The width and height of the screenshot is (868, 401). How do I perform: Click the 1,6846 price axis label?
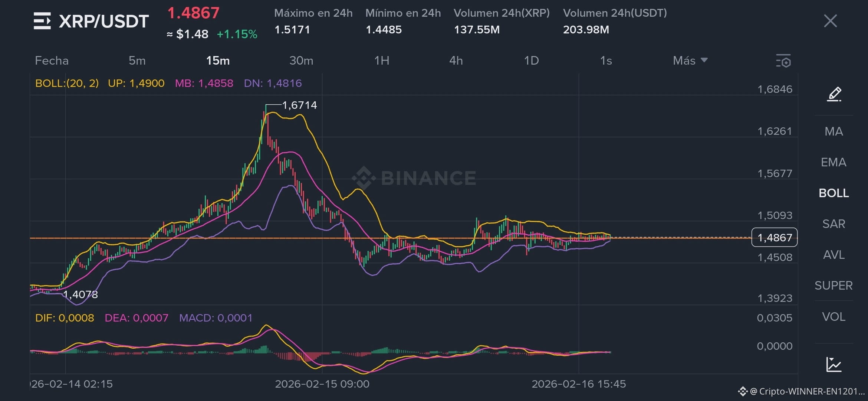[775, 89]
